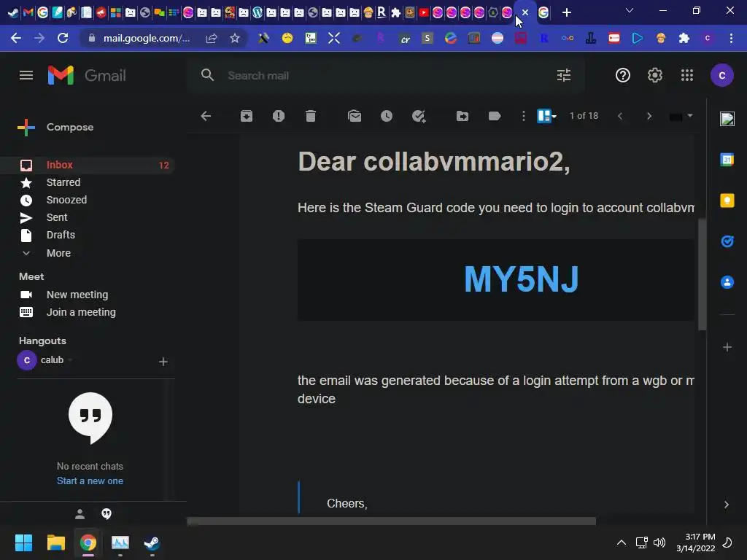Open Gmail settings gear

point(655,75)
